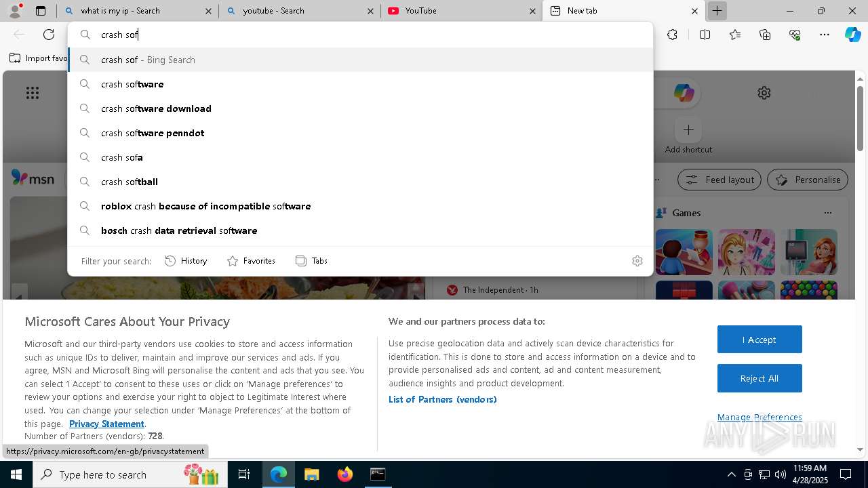Open List of Partners (vendors) link
Screen dimensions: 868x488
(443, 399)
